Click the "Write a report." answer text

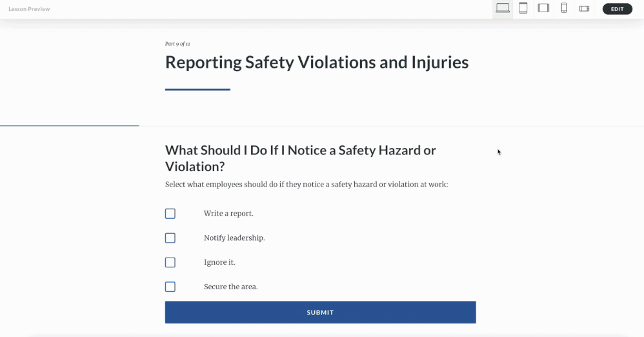[228, 214]
